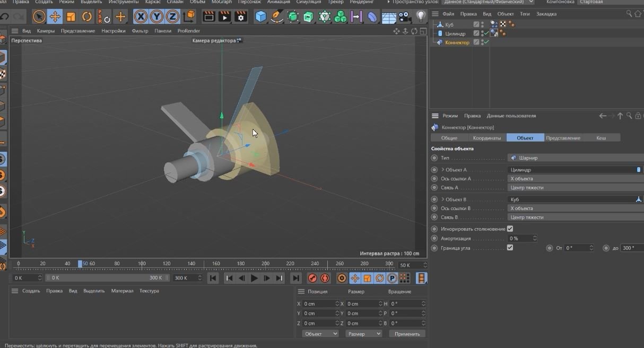
Task: Click the coordinate system cube icon
Action: click(189, 17)
